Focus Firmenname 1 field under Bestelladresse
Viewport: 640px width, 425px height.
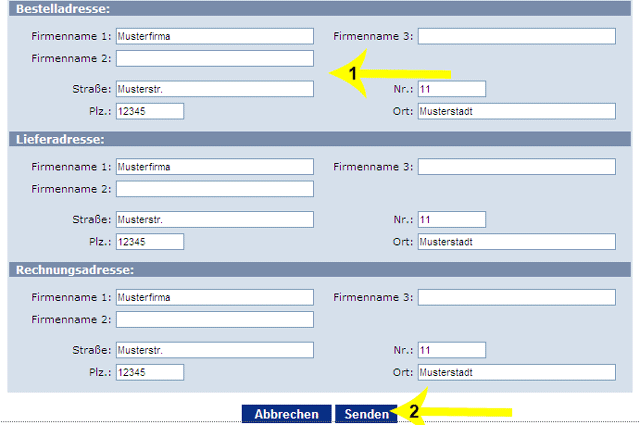click(x=215, y=36)
